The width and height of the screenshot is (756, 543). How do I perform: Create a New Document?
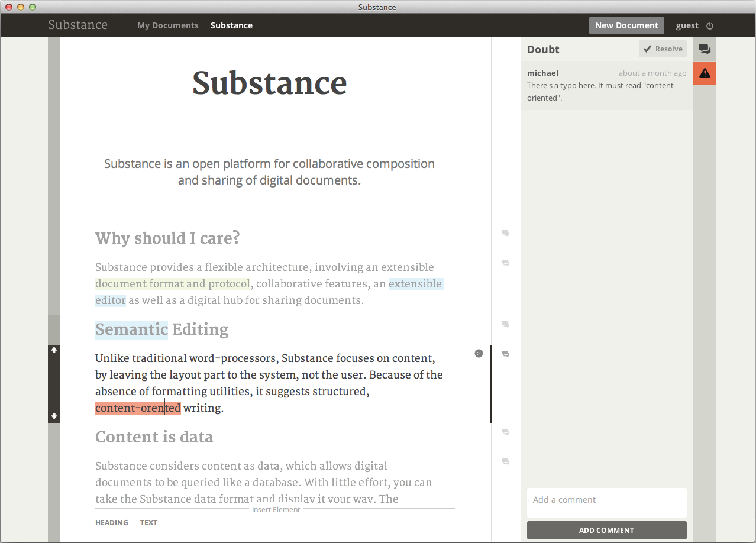coord(626,25)
